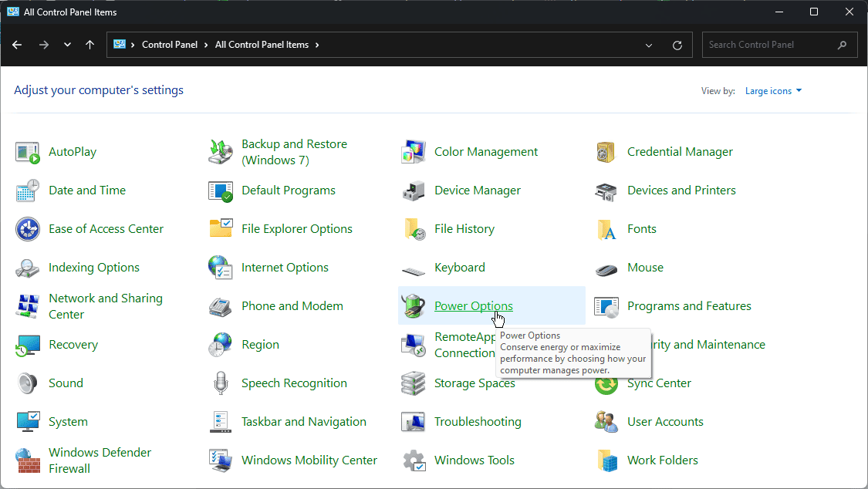Open the AutoPlay icon

click(27, 152)
